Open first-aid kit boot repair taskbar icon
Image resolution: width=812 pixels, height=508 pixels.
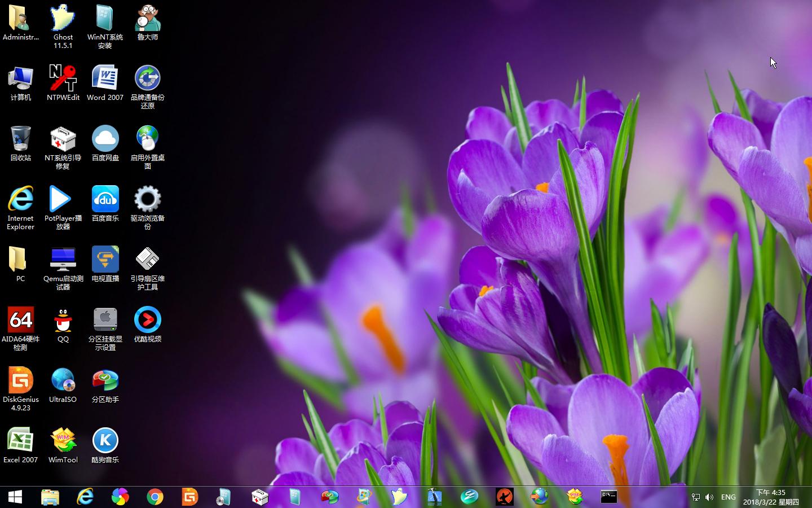[260, 497]
